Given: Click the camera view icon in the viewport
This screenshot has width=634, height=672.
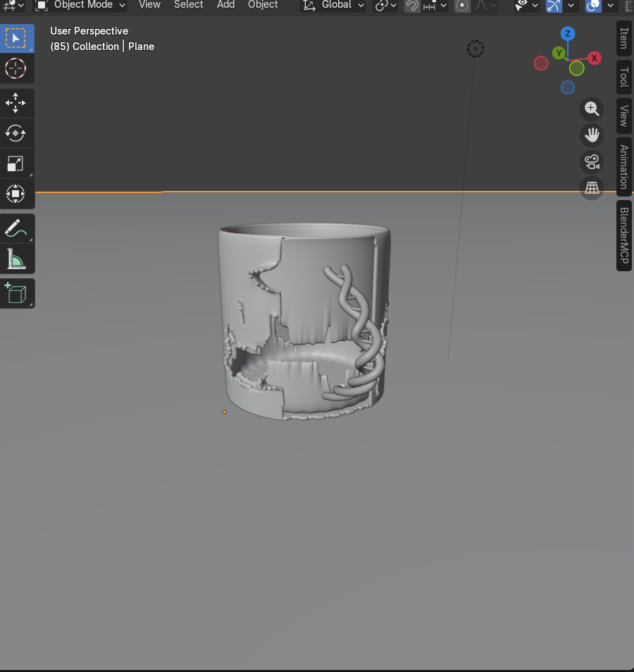Looking at the screenshot, I should pos(592,161).
